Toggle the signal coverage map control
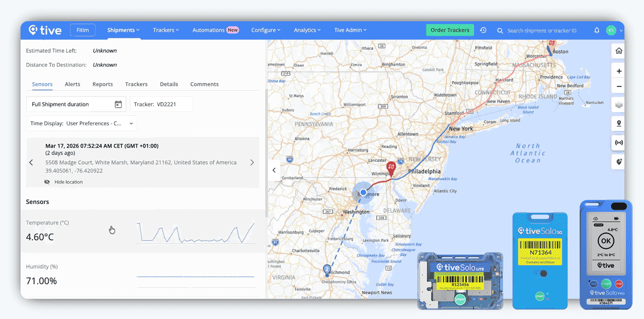Screen dimensions: 644x319 [x=619, y=142]
